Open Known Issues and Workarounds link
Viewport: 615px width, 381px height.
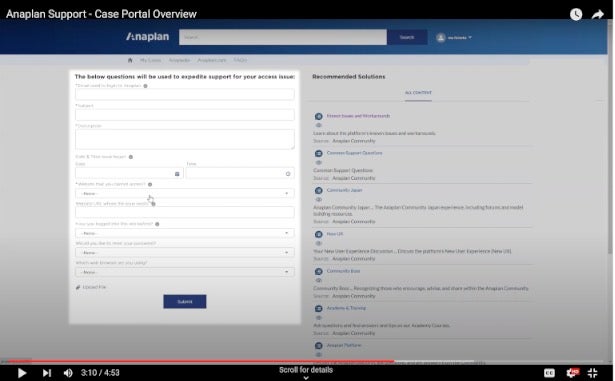click(358, 116)
